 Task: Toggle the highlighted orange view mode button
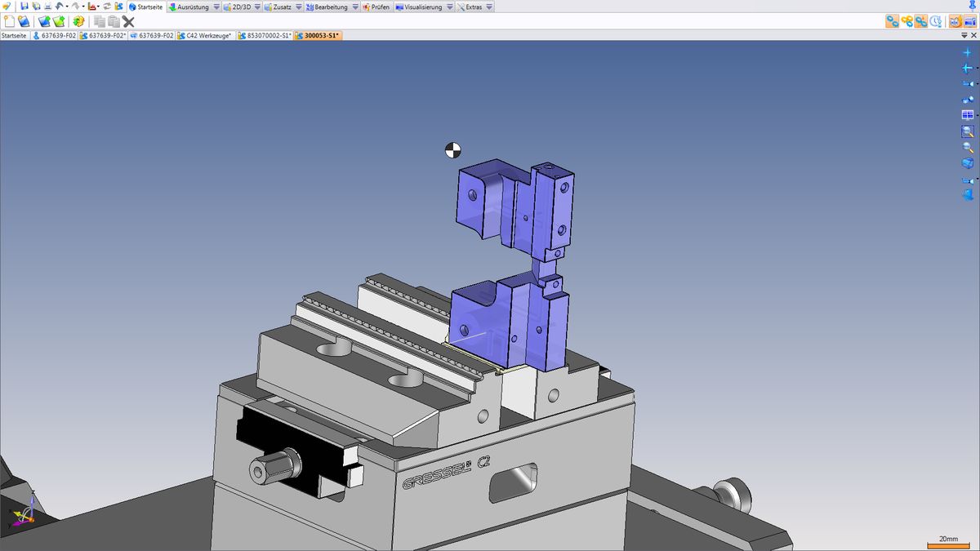coord(955,21)
